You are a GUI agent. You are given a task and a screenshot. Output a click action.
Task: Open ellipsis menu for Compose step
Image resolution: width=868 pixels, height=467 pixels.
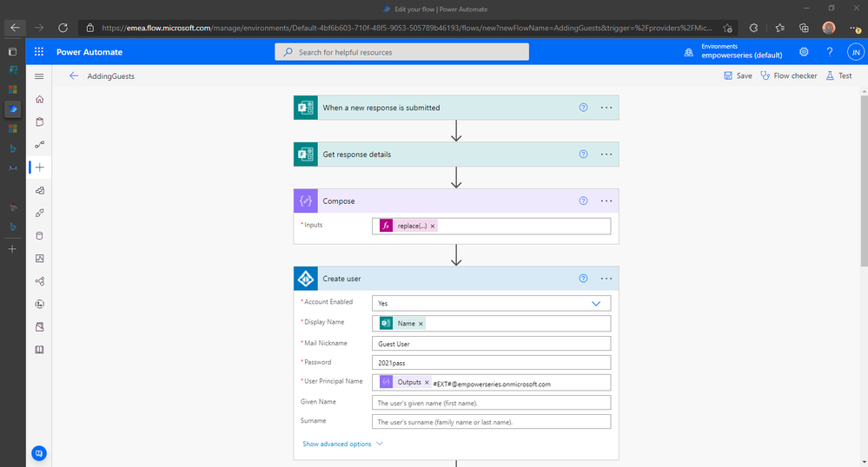[x=606, y=201]
